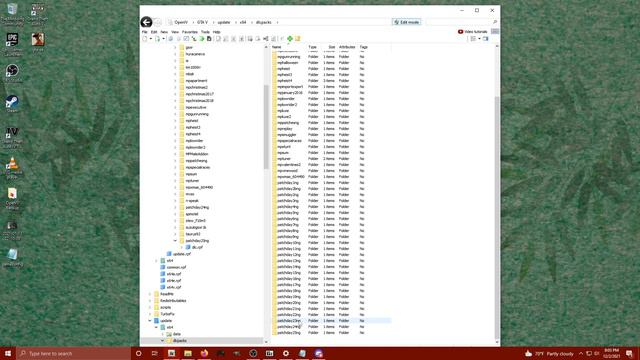Select mpchristmas2017 folder in the tree
This screenshot has height=360, width=640.
click(200, 94)
